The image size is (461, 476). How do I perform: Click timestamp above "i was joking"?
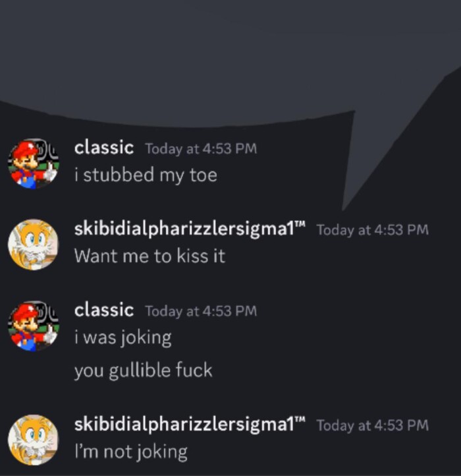[201, 311]
